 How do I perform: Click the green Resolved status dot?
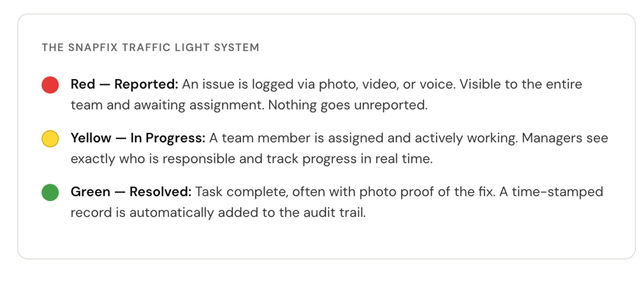[50, 191]
